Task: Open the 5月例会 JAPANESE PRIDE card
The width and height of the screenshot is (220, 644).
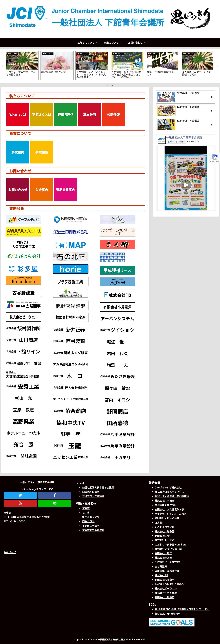Action: pos(92,66)
